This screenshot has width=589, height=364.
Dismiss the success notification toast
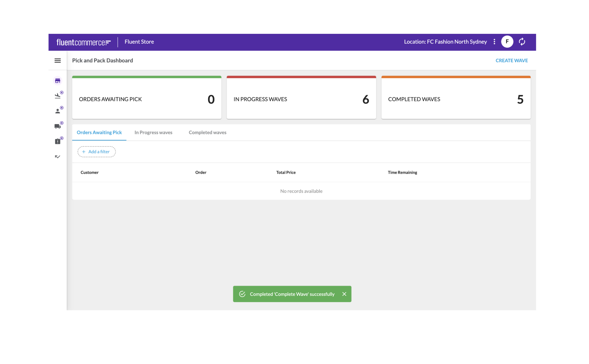click(x=344, y=294)
